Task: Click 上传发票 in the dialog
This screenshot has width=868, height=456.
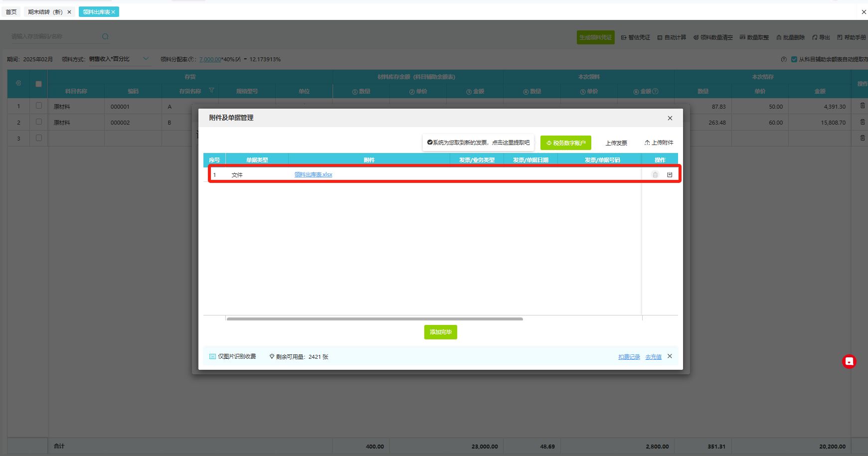Action: tap(616, 143)
